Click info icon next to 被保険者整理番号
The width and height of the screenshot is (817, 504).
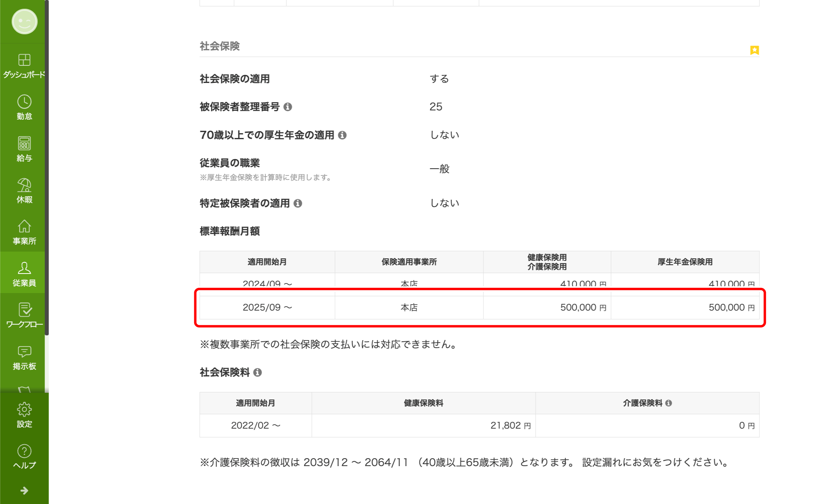click(288, 107)
